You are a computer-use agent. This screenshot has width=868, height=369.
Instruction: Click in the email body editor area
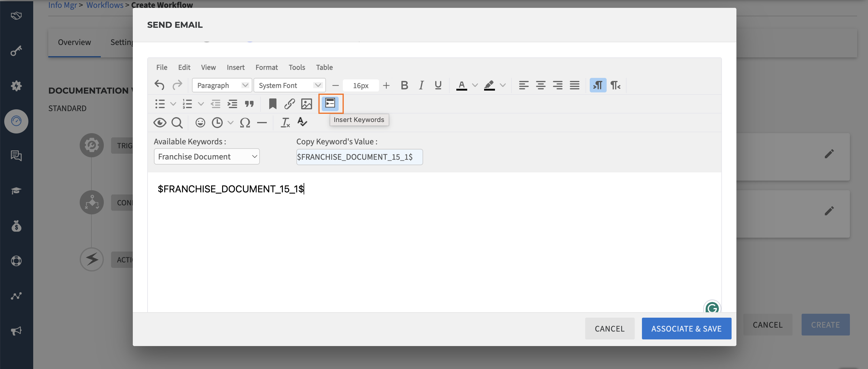coord(434,243)
